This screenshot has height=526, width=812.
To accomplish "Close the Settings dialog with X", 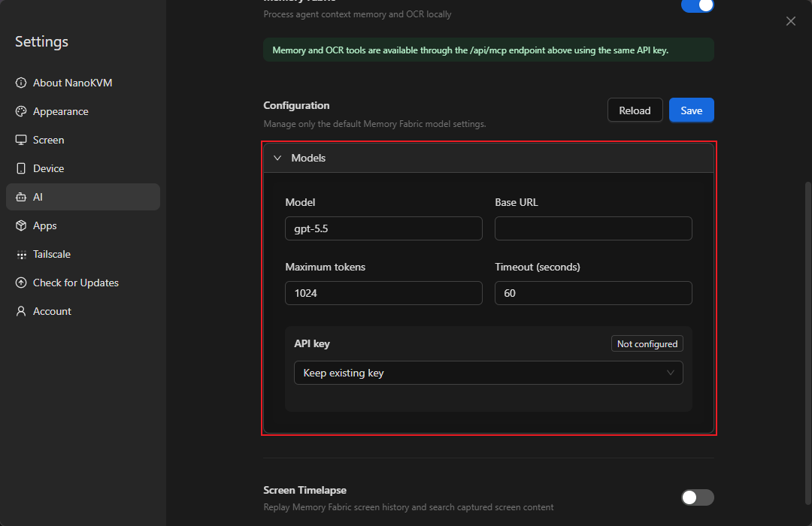I will (791, 21).
